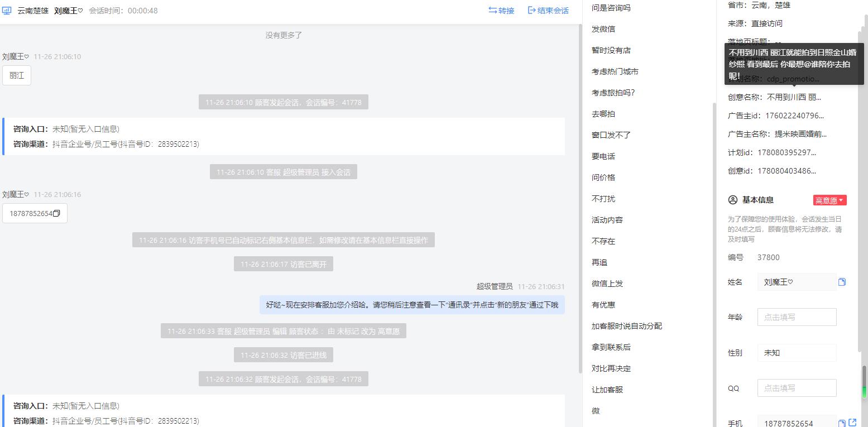Open external link icon beside 手机 field
868x427 pixels.
(x=852, y=423)
